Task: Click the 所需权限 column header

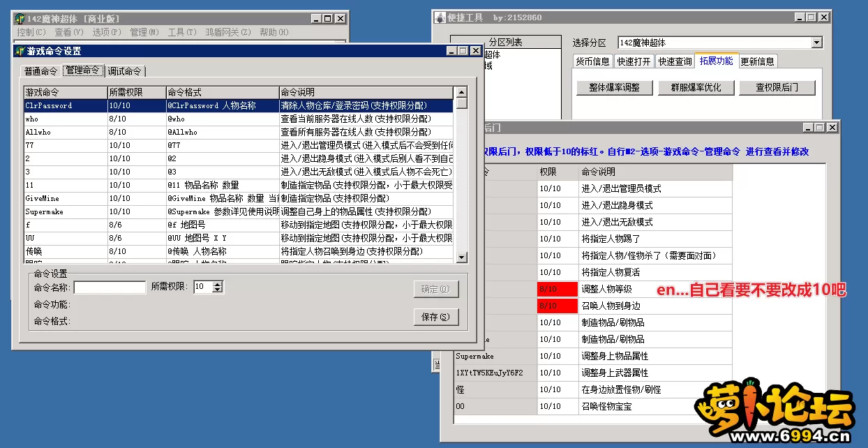Action: coord(136,92)
